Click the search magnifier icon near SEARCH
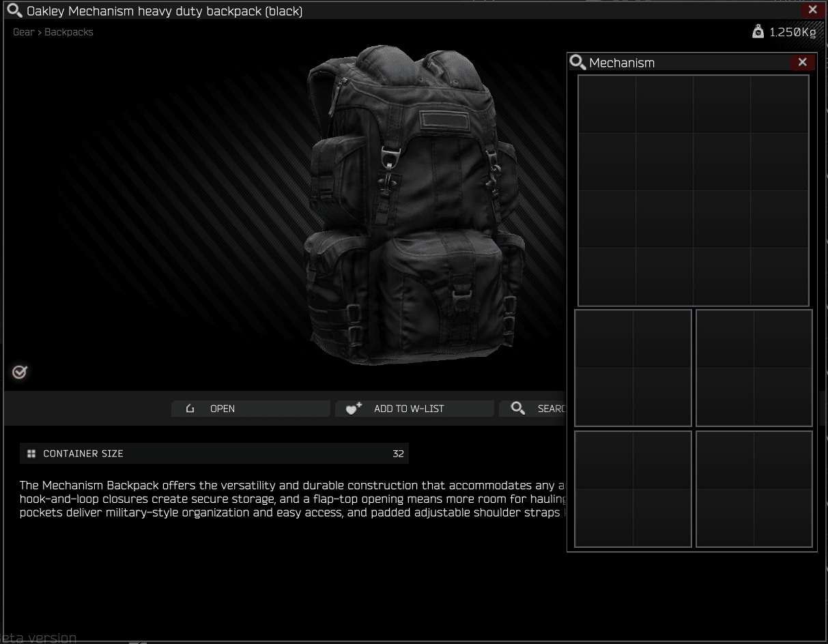Screen dimensions: 828x644 coord(518,409)
